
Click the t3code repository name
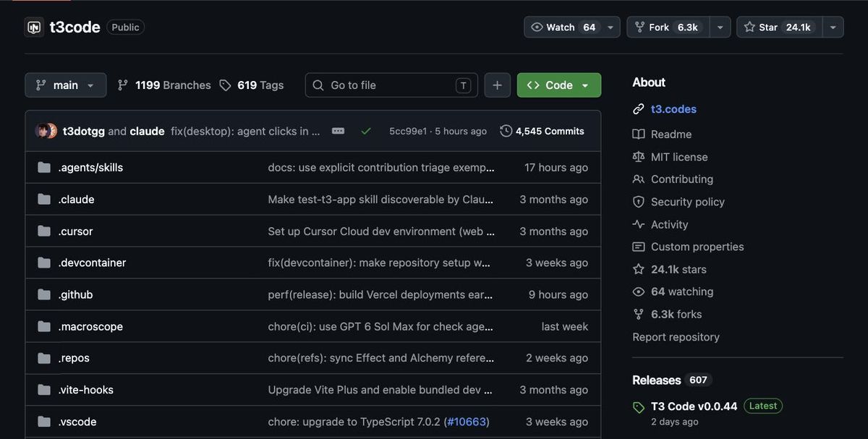(75, 27)
